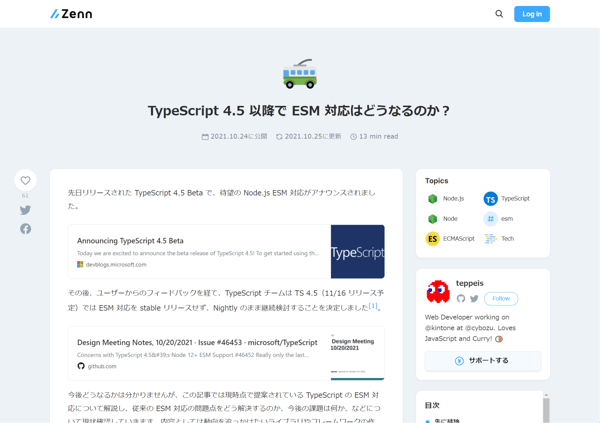Open teppeis GitHub profile icon
The width and height of the screenshot is (600, 423).
pos(461,299)
